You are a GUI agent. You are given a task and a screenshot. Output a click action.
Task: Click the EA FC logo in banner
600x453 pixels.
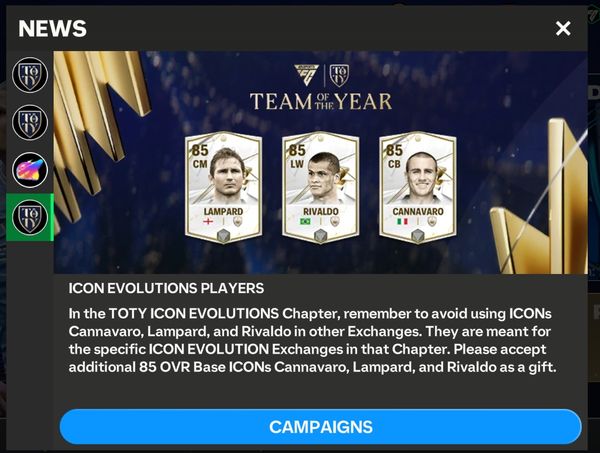pos(306,75)
